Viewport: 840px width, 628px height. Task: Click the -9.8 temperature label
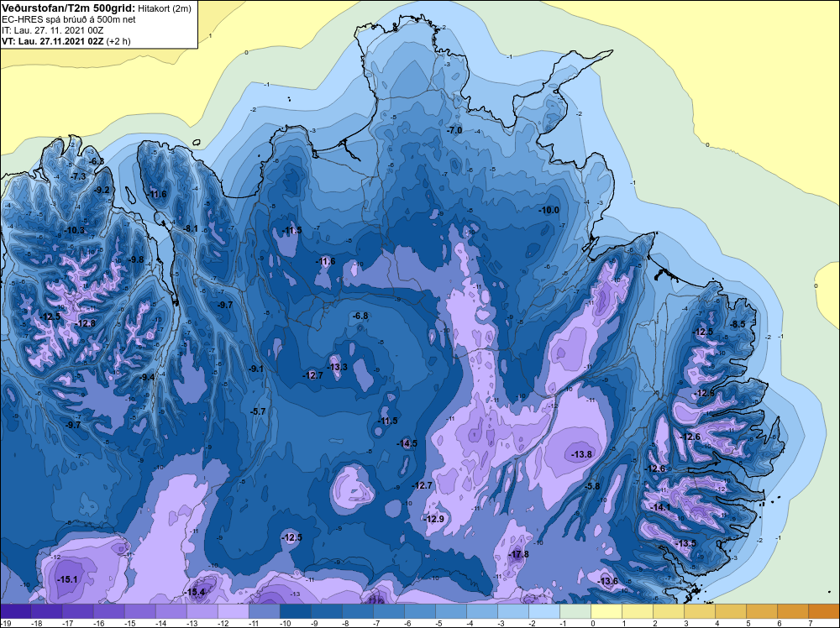[137, 259]
